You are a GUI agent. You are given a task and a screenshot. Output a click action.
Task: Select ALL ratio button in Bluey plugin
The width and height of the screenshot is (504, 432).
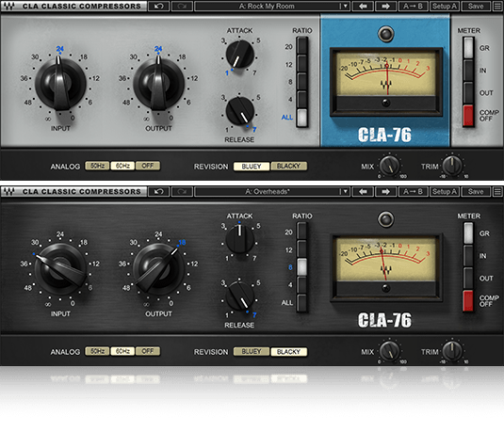pos(301,118)
